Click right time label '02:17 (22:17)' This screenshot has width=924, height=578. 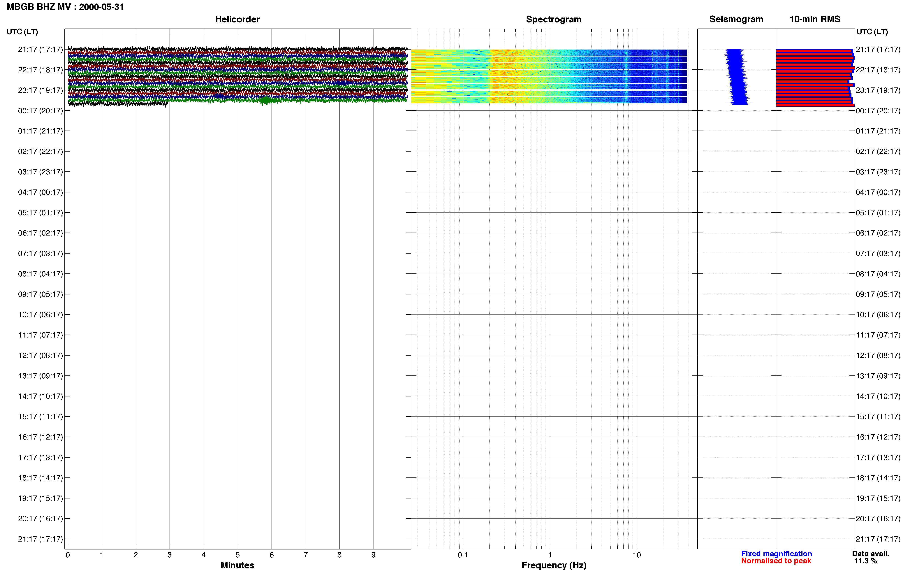(878, 151)
